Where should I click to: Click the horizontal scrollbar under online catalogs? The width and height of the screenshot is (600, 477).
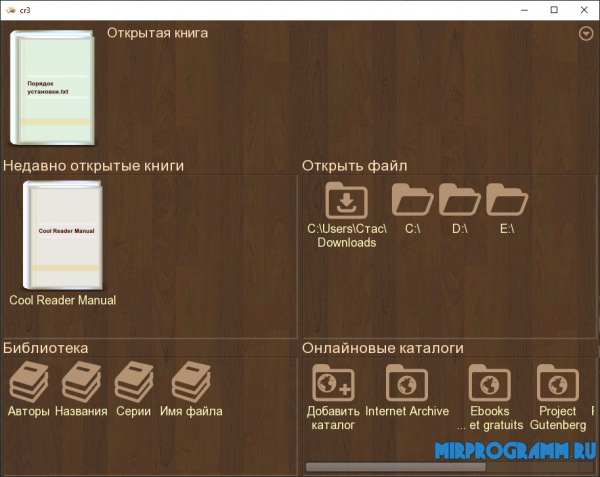(396, 467)
